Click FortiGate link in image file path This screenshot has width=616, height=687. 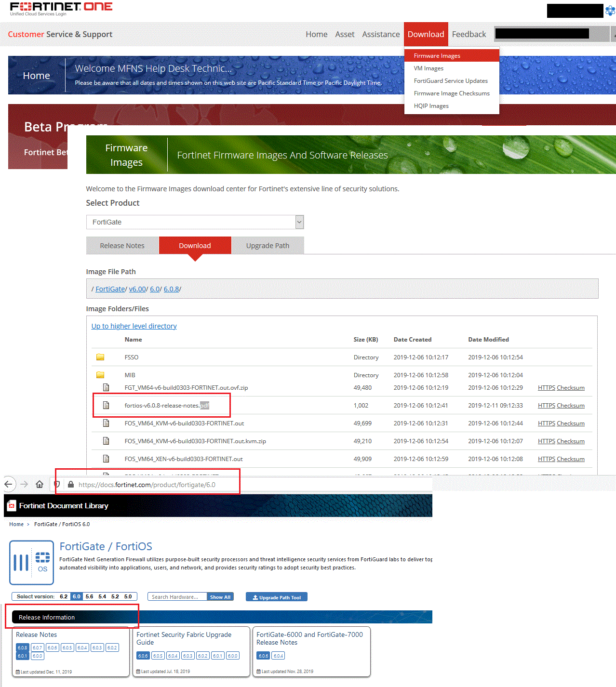[110, 289]
